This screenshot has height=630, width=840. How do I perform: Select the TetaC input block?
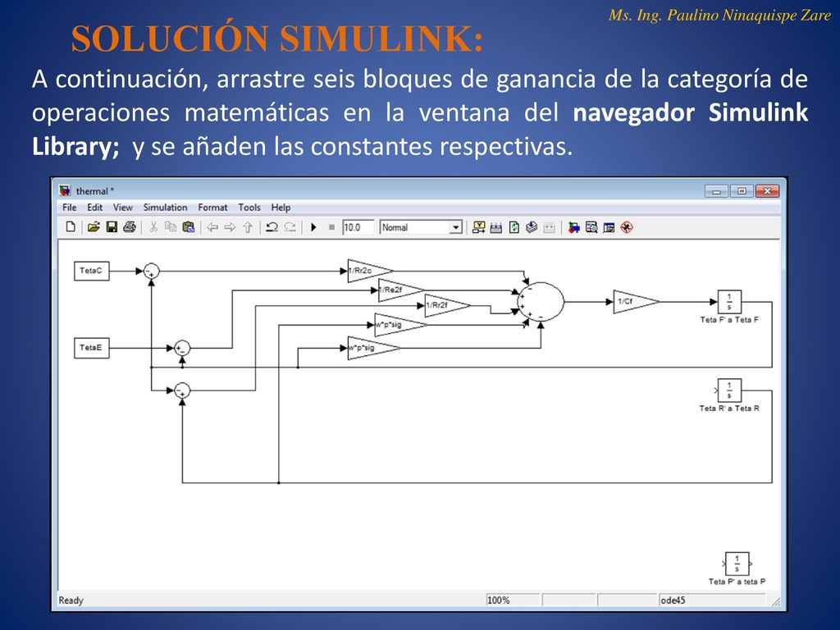click(x=92, y=271)
